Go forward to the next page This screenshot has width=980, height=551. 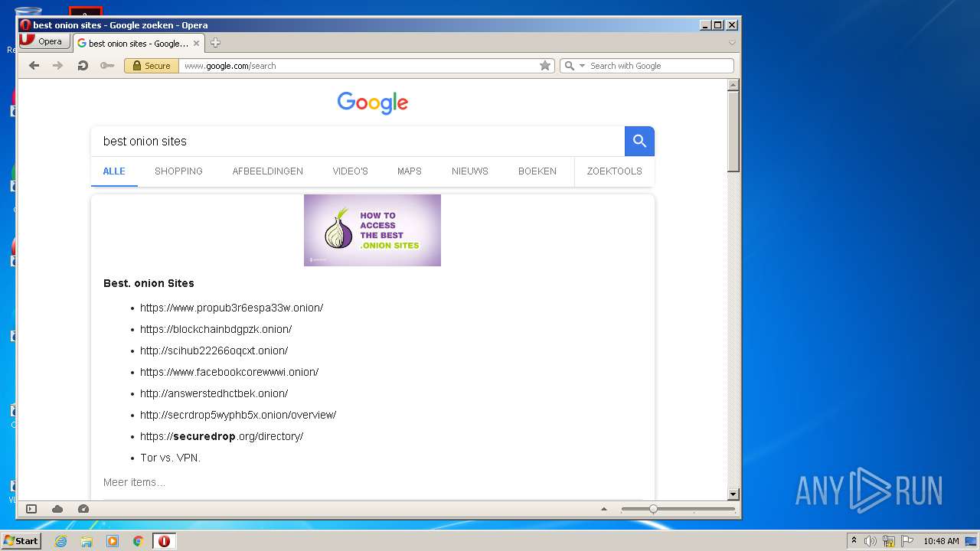point(57,66)
